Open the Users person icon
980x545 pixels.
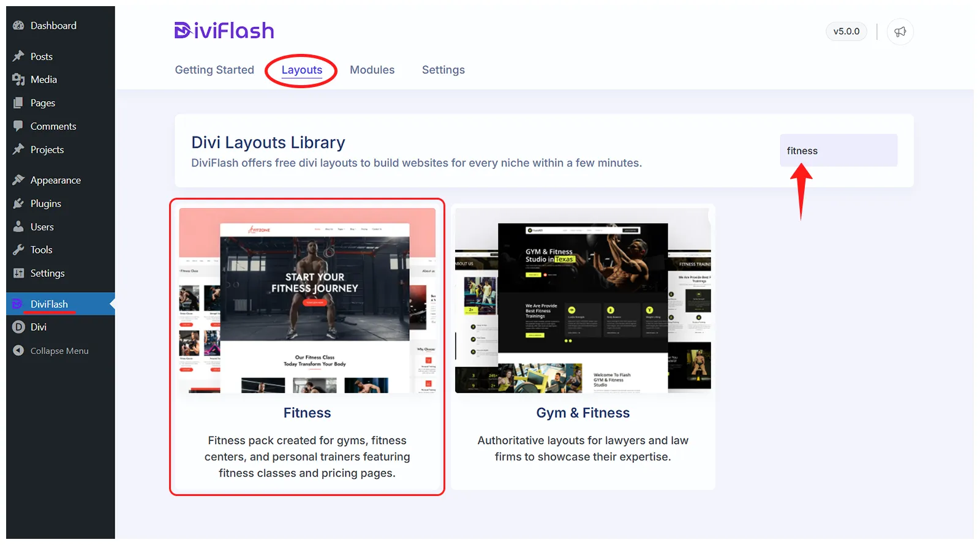18,227
